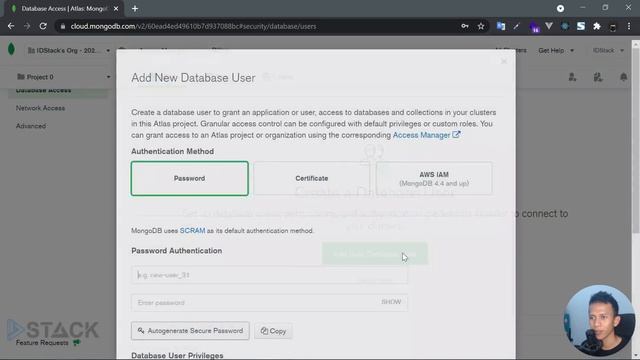The image size is (640, 360).
Task: Open the project activity feed icon
Action: (x=598, y=77)
